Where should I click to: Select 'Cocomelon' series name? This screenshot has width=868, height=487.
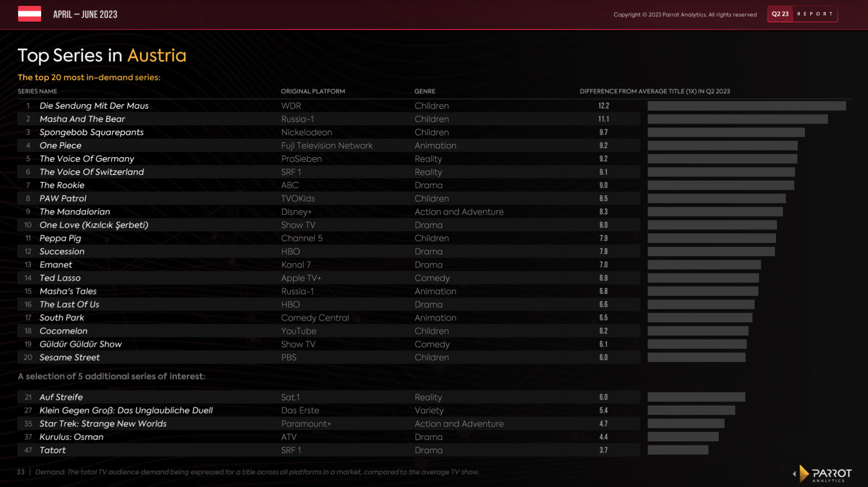pos(64,331)
